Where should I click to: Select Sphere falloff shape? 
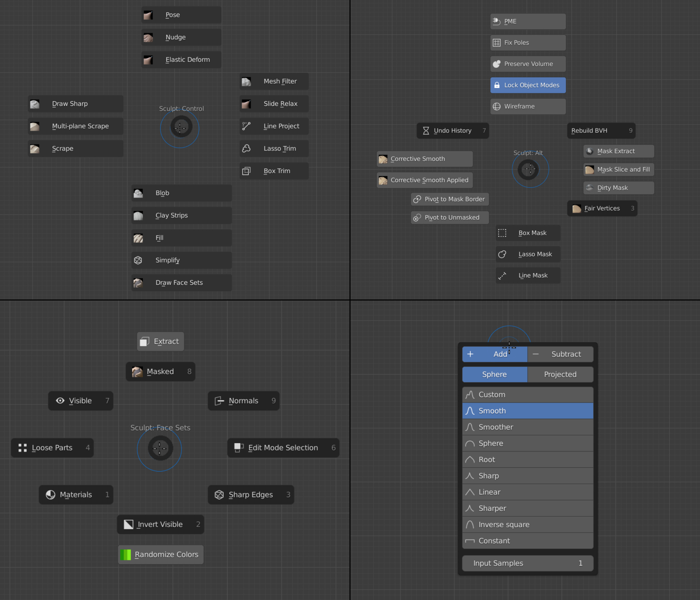pos(495,374)
